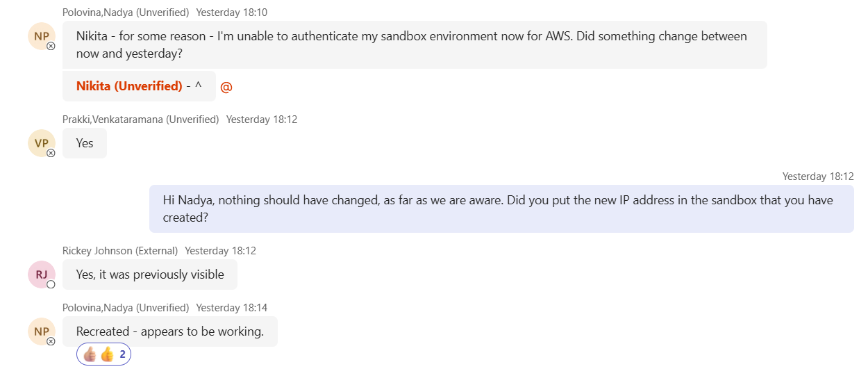Screen dimensions: 868x369
Task: Click the "Yesterday 18:10" timestamp
Action: click(x=231, y=13)
